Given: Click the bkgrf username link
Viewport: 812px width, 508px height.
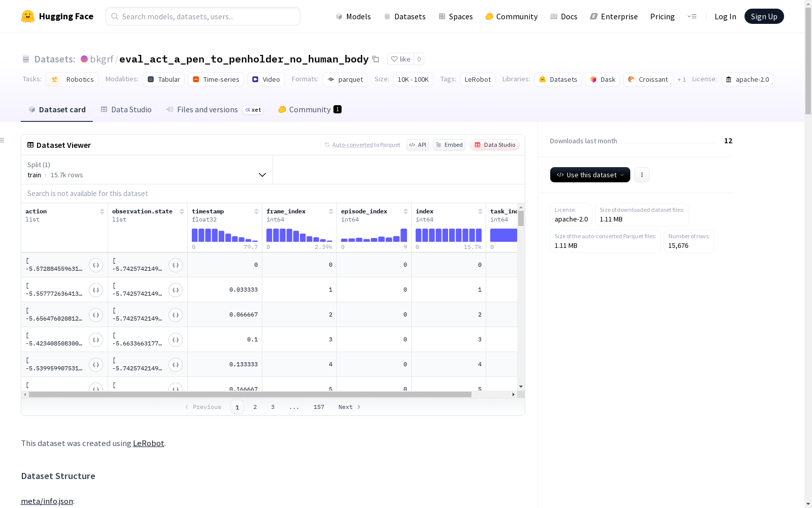Looking at the screenshot, I should pyautogui.click(x=101, y=59).
